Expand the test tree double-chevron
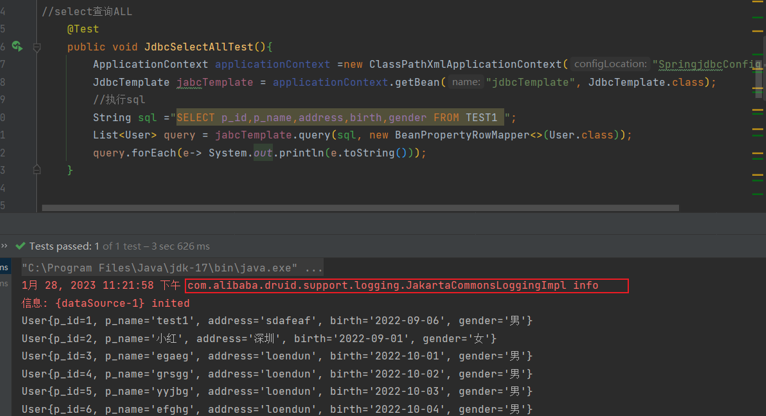766x416 pixels. [x=4, y=246]
